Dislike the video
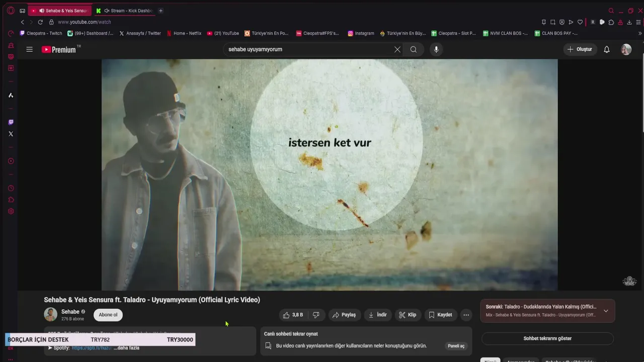Screen dimensions: 644x362 point(316,315)
